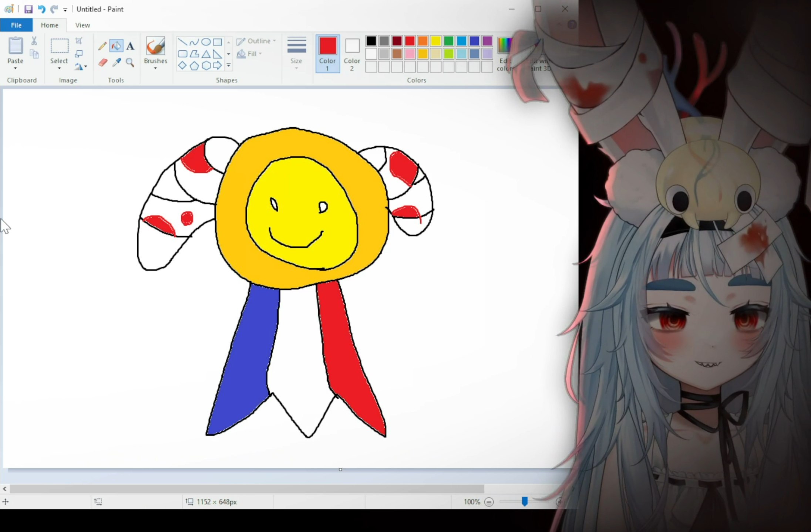811x532 pixels.
Task: Pick the purple color swatch
Action: pos(487,41)
